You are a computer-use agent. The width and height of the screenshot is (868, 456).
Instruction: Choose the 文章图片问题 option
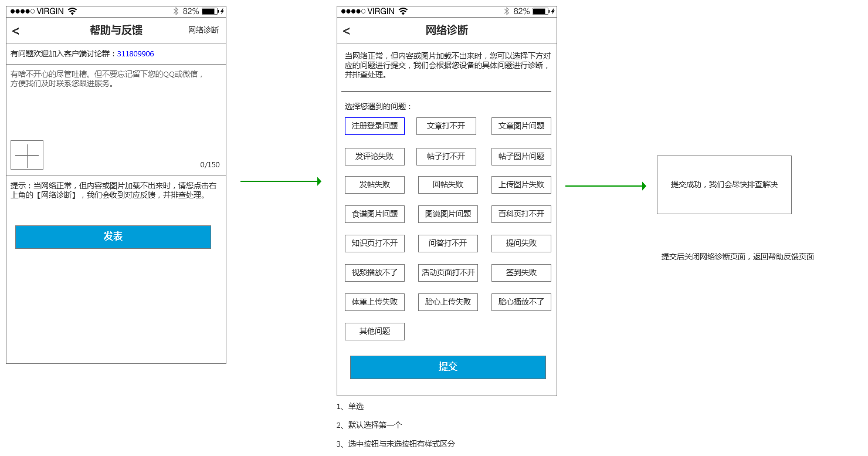521,126
